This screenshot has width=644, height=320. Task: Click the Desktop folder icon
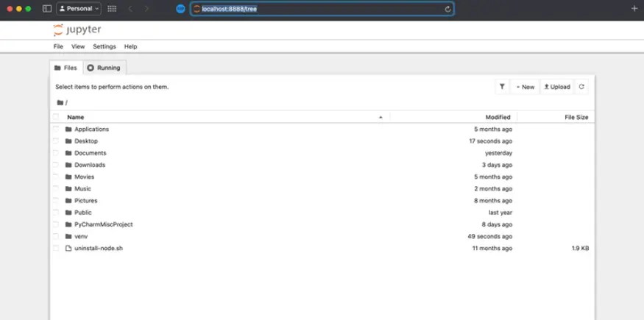click(x=68, y=141)
